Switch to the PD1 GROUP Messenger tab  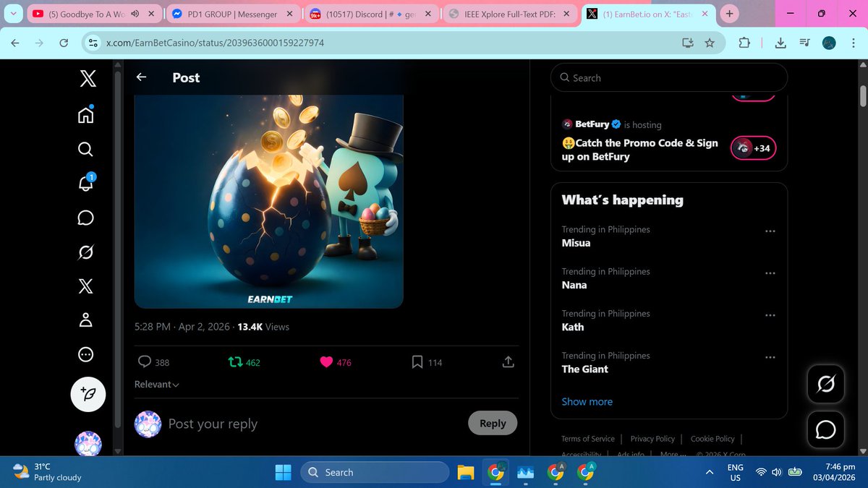pos(233,14)
